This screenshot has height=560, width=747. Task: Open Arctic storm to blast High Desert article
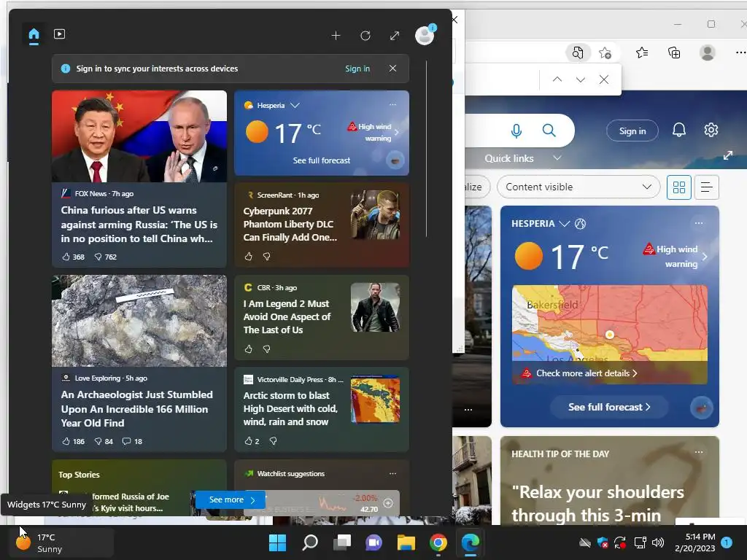(290, 408)
